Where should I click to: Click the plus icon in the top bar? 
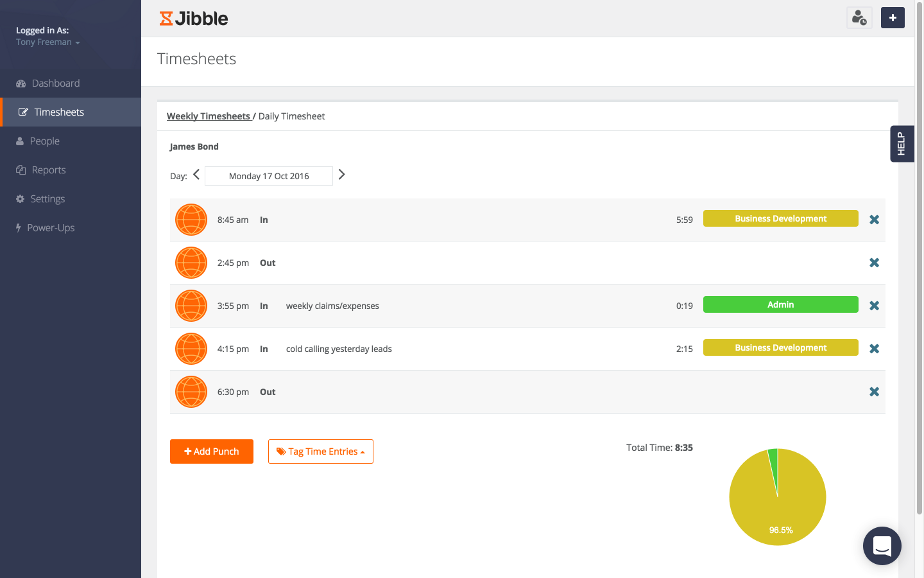893,18
